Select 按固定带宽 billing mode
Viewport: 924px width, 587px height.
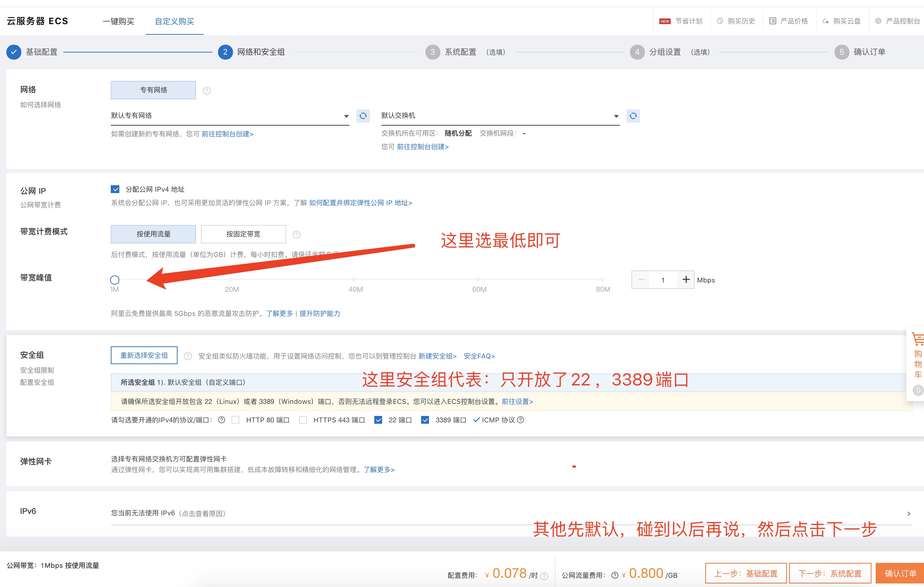point(243,234)
